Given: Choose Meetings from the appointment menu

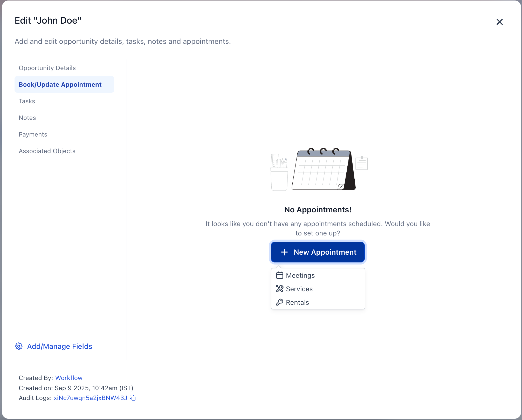Looking at the screenshot, I should (x=300, y=275).
